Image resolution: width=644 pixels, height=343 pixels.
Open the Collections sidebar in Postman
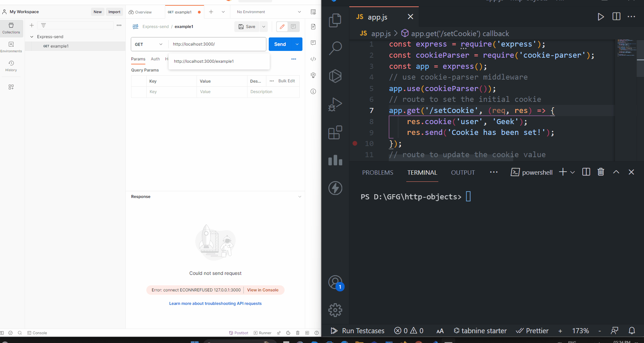coord(11,28)
